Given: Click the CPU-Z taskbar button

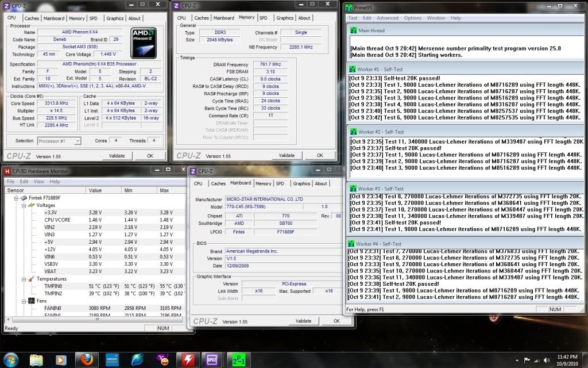Looking at the screenshot, I should coord(211,359).
